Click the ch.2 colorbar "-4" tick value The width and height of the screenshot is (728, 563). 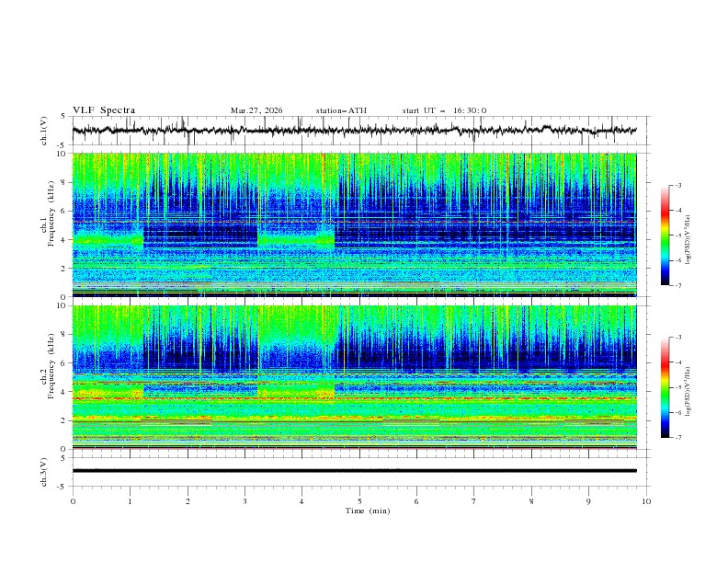(677, 362)
